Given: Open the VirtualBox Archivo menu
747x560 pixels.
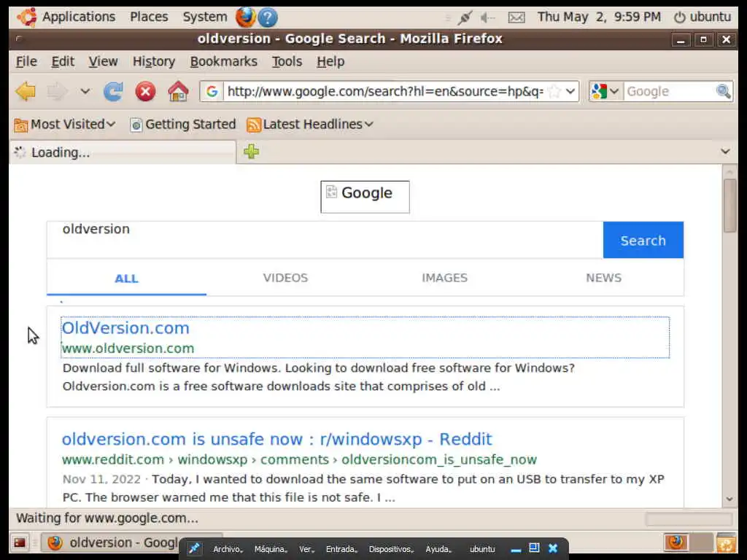Looking at the screenshot, I should point(228,549).
